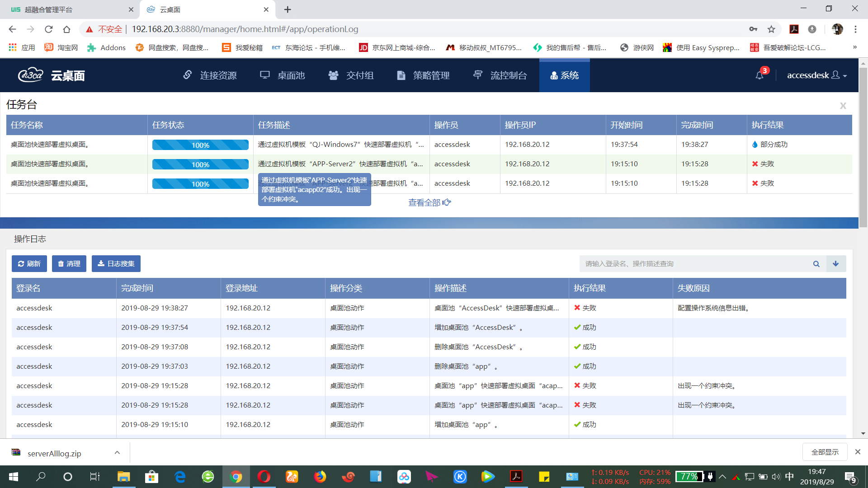Expand advanced search down-arrow button
Viewport: 868px width, 488px height.
point(836,264)
